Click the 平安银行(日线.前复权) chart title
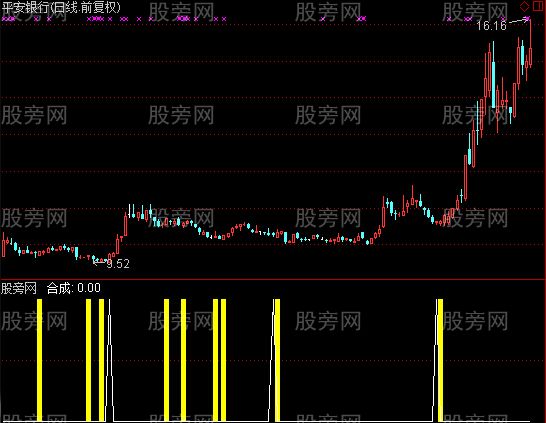546x423 pixels. pyautogui.click(x=62, y=7)
